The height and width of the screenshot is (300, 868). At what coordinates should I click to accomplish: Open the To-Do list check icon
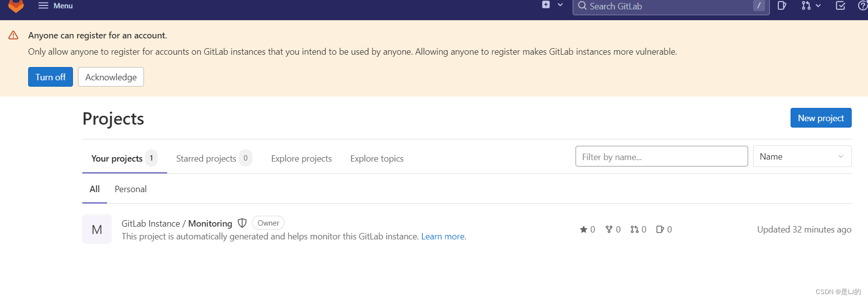840,6
